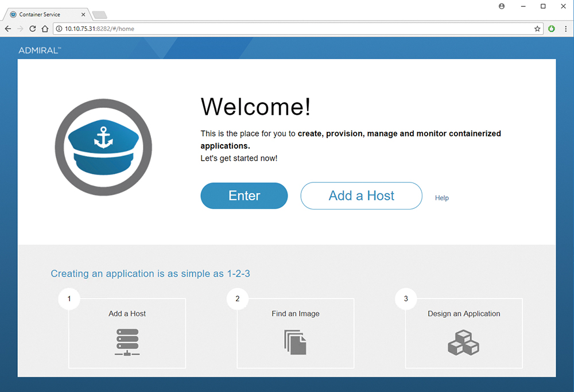This screenshot has width=574, height=392.
Task: Click step number 2 circle
Action: (x=238, y=298)
